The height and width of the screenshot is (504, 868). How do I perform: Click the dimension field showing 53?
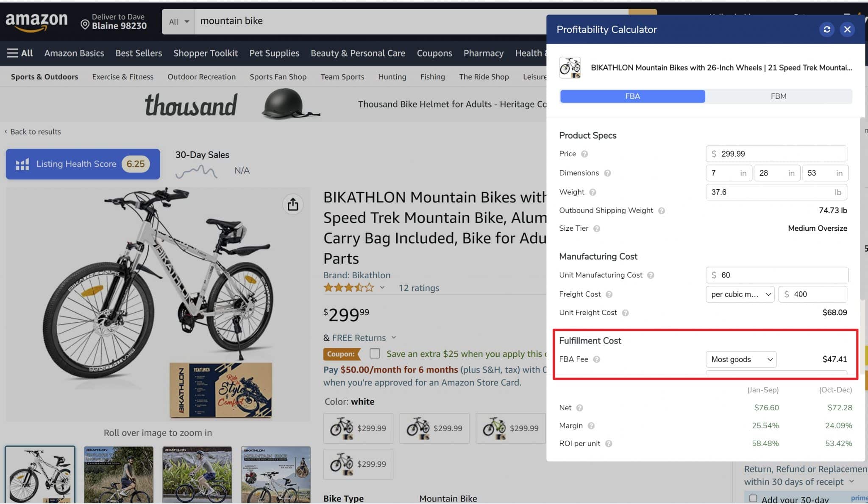pyautogui.click(x=825, y=173)
